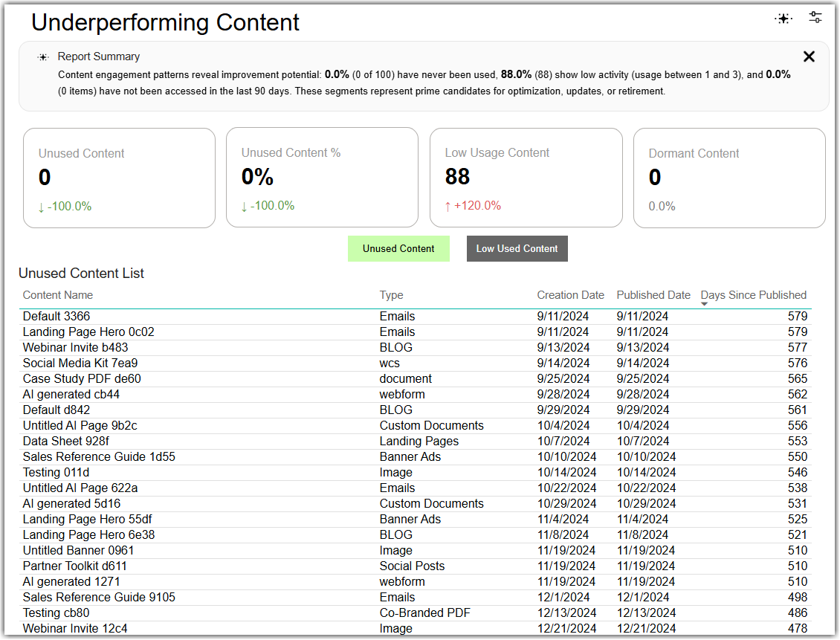Close the Report Summary panel
Image resolution: width=840 pixels, height=640 pixels.
(809, 56)
